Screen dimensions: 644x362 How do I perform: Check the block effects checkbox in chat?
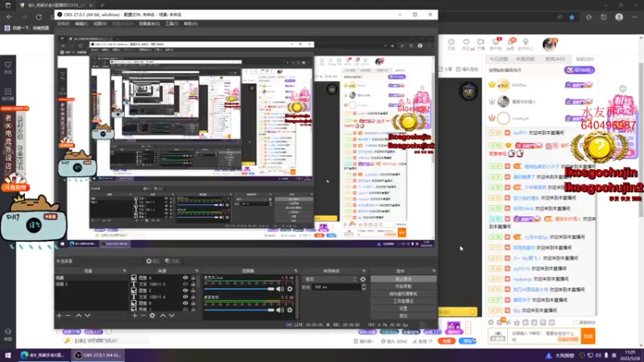point(575,323)
